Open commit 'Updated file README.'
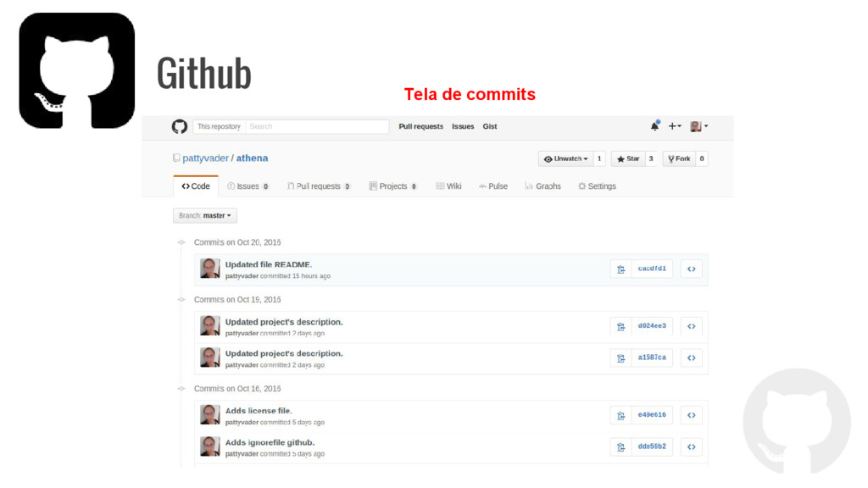The height and width of the screenshot is (488, 868). point(269,264)
